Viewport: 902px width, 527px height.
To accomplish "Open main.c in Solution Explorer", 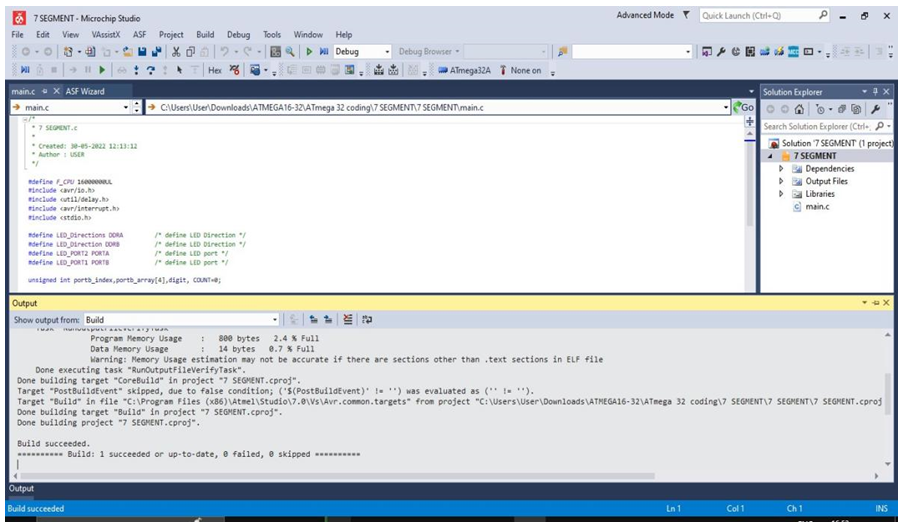I will [816, 207].
